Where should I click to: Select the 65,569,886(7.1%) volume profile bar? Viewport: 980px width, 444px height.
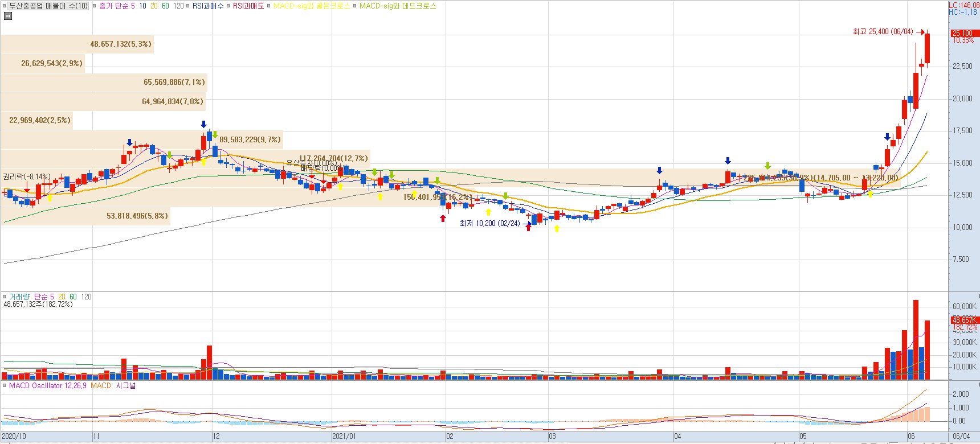tap(104, 82)
